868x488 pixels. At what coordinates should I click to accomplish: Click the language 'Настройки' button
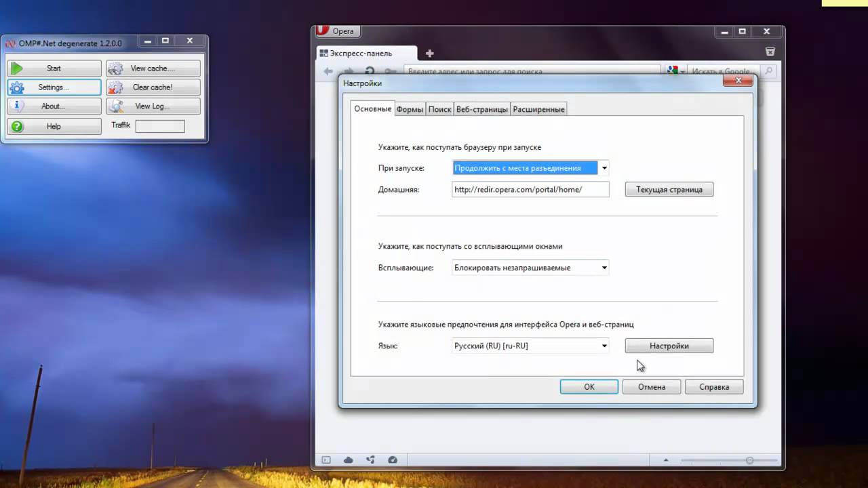pyautogui.click(x=669, y=346)
